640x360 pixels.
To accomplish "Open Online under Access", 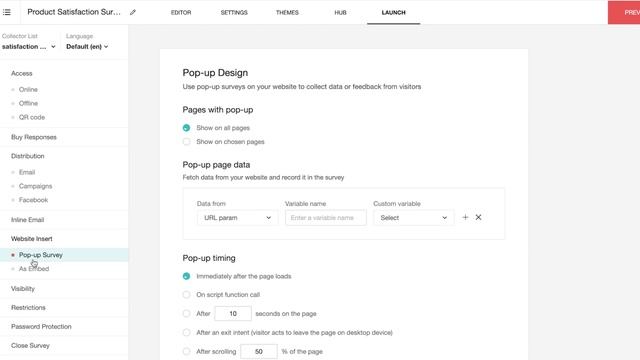I will [x=28, y=89].
